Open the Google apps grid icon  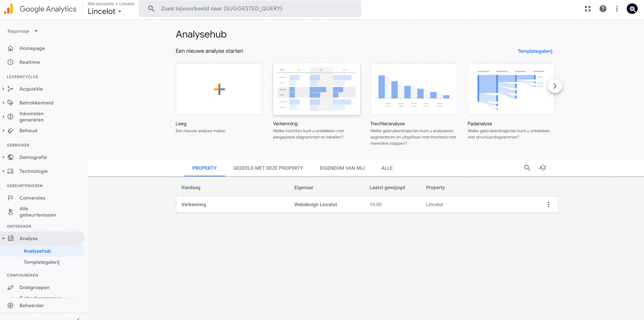tap(588, 9)
